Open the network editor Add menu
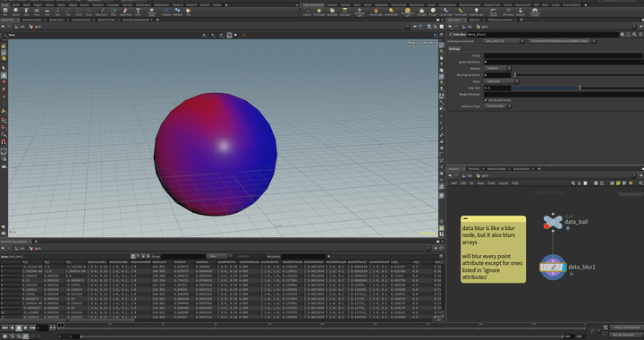This screenshot has height=340, width=644. pos(453,183)
